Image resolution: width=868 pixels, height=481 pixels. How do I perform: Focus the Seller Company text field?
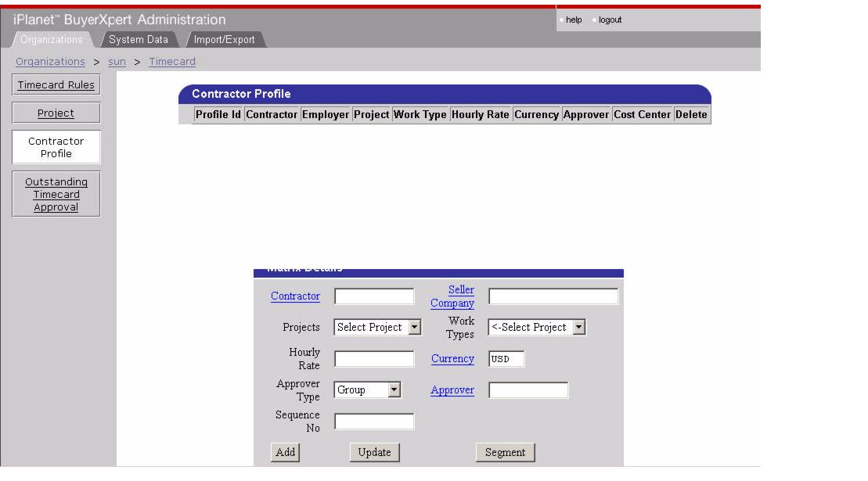(x=553, y=296)
